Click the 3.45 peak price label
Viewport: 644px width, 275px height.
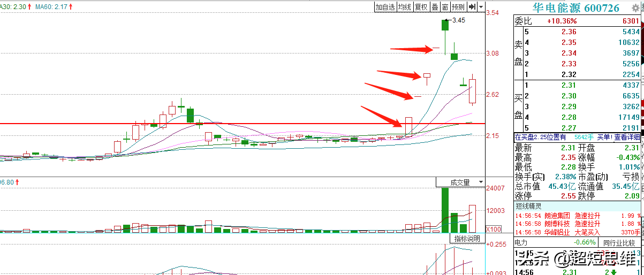click(459, 20)
